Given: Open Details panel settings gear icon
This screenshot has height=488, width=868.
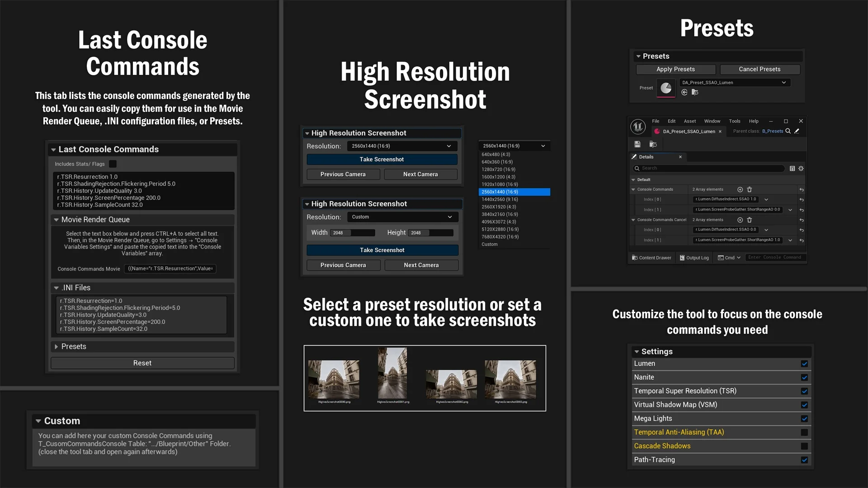Looking at the screenshot, I should 801,169.
